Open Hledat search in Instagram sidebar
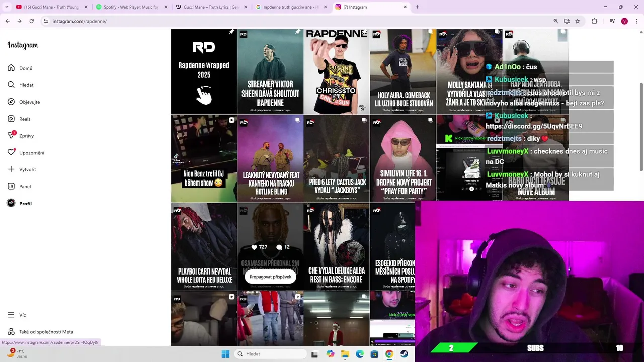Image resolution: width=644 pixels, height=362 pixels. coord(21,85)
